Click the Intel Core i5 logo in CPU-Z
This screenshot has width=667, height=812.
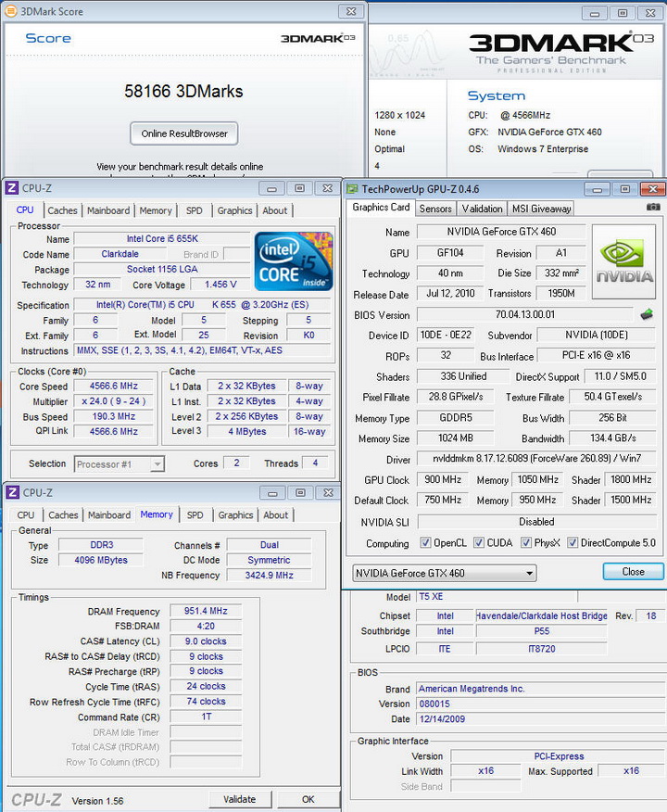click(x=294, y=261)
